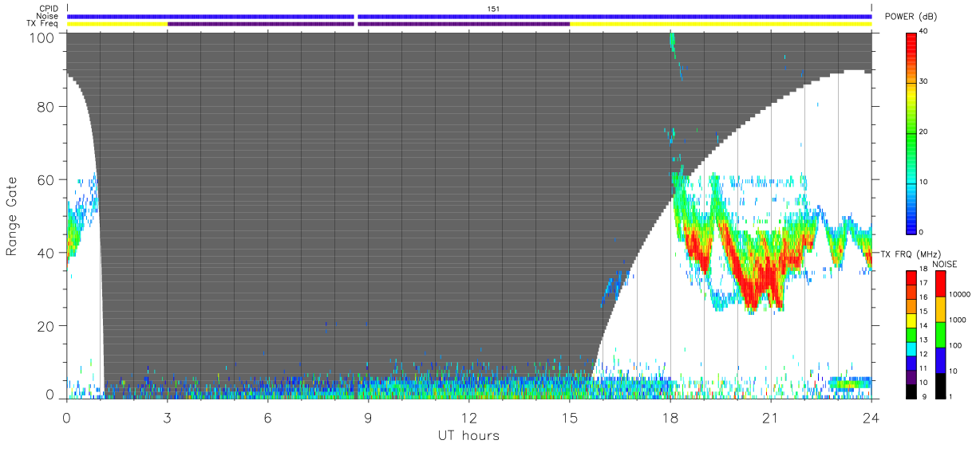The height and width of the screenshot is (452, 980).
Task: Click x-axis tick label "3"
Action: [167, 418]
